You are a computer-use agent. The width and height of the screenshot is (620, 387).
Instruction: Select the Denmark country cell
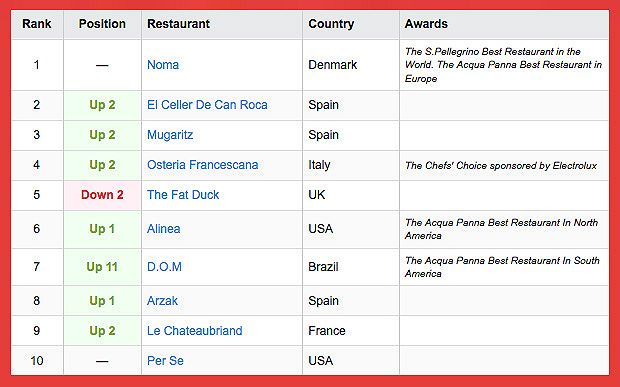click(333, 65)
